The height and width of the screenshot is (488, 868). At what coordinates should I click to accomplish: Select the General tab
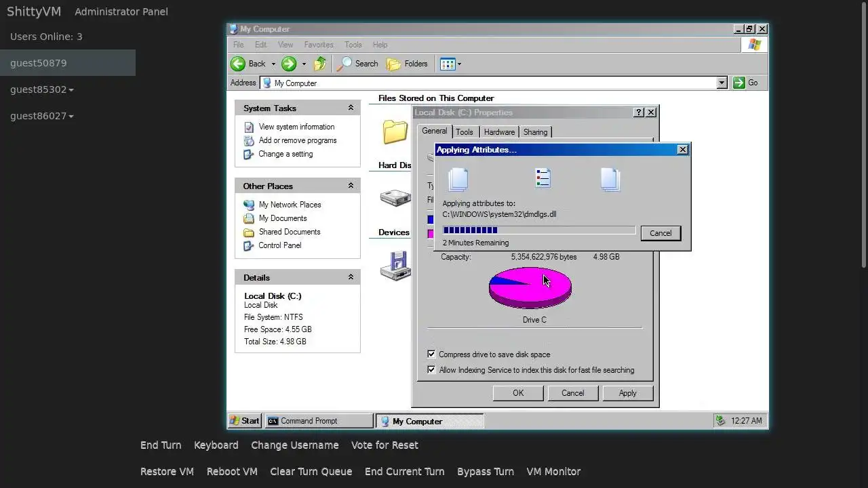click(x=434, y=131)
